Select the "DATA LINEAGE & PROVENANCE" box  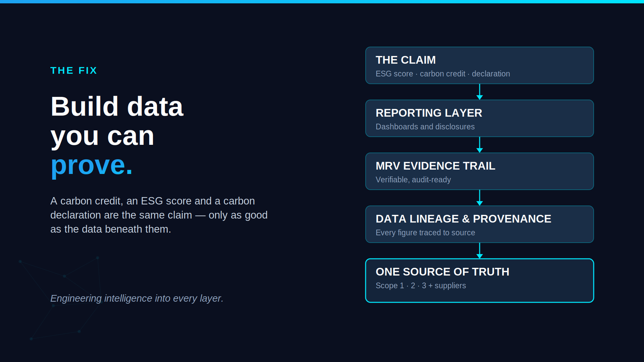pos(479,224)
